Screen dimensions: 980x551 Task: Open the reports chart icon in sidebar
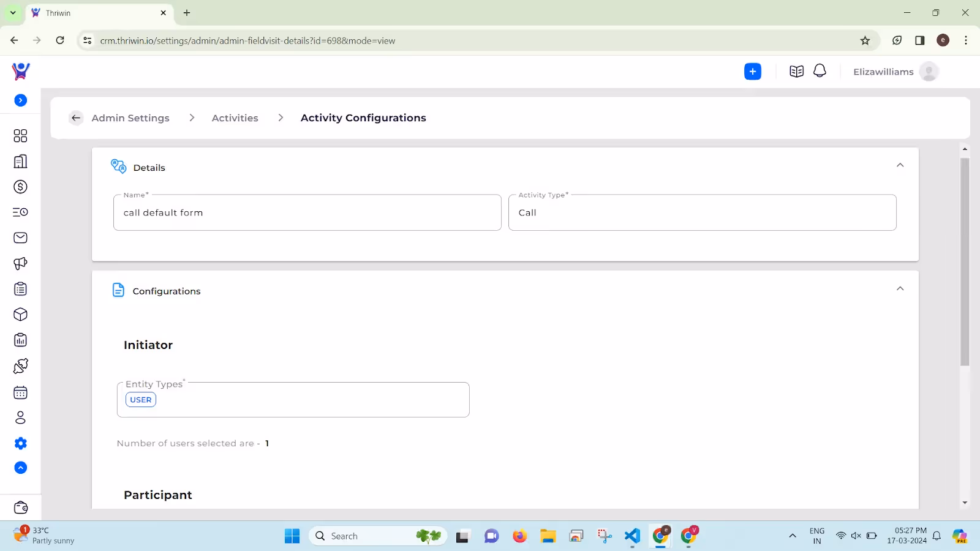coord(20,340)
